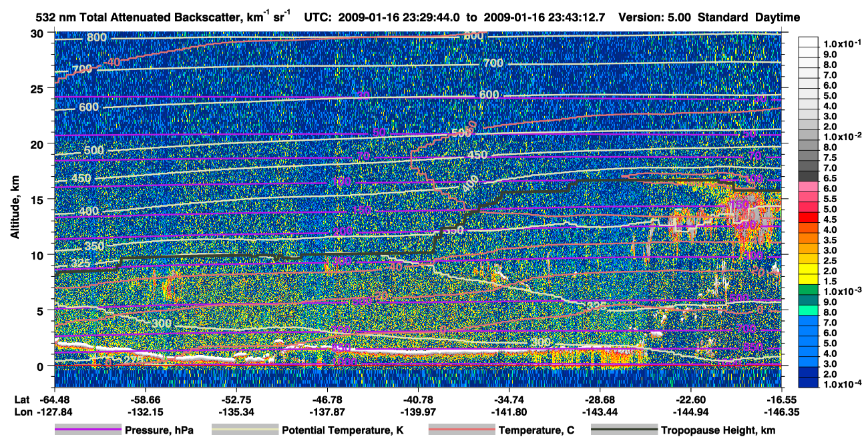The height and width of the screenshot is (445, 868).
Task: Click the latitude value '-64.48'
Action: point(54,400)
